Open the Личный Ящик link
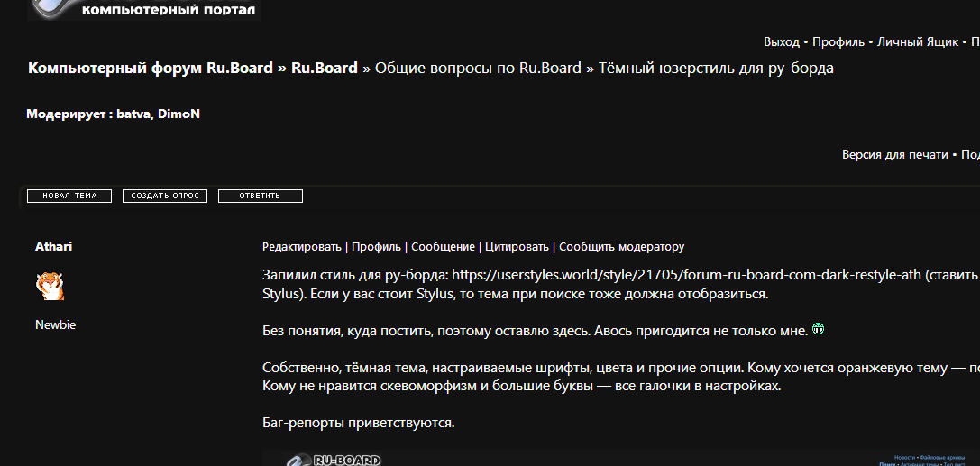This screenshot has height=466, width=980. coord(918,41)
